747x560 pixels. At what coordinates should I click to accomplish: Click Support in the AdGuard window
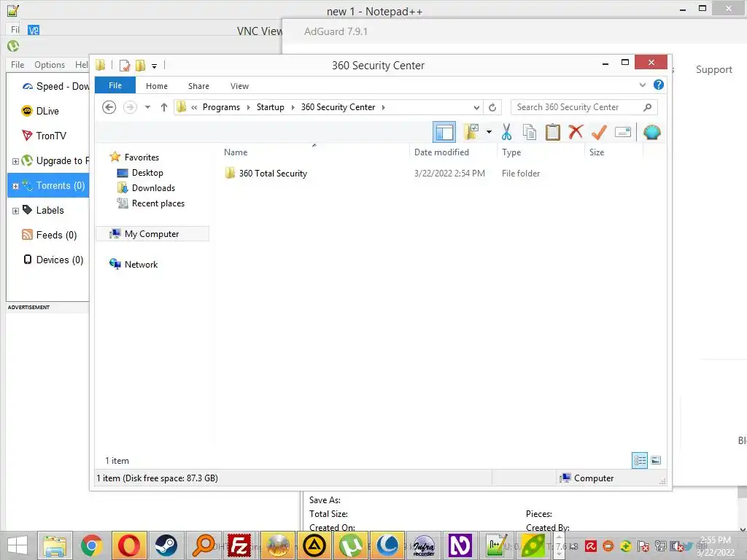point(713,69)
